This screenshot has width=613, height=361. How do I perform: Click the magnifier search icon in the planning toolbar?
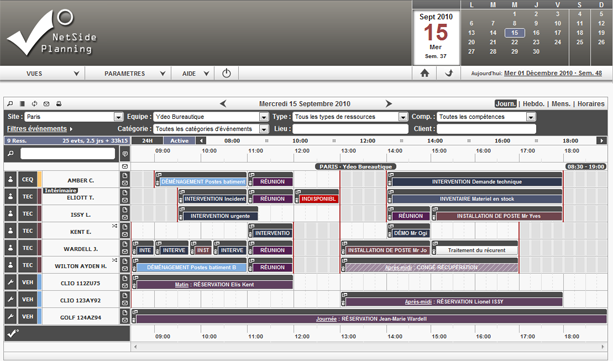click(10, 104)
